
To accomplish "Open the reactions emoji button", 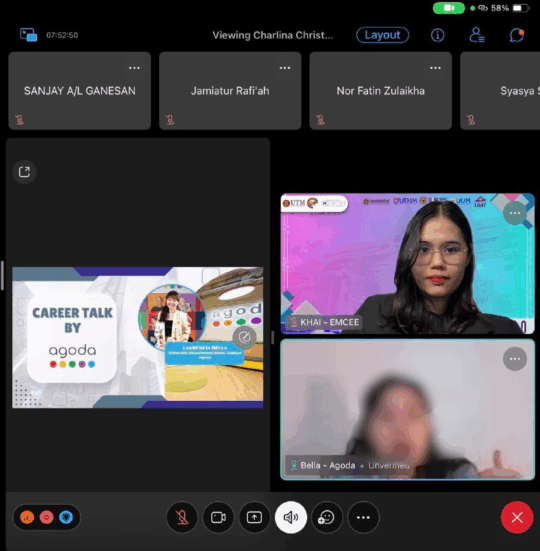I will tap(327, 517).
